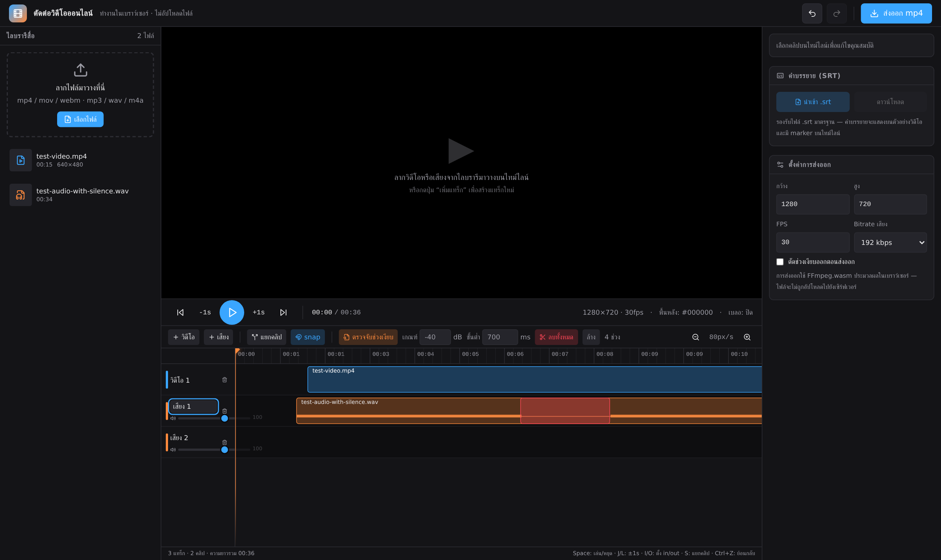The width and height of the screenshot is (941, 560).
Task: Step back one second with -1s
Action: coord(205,312)
